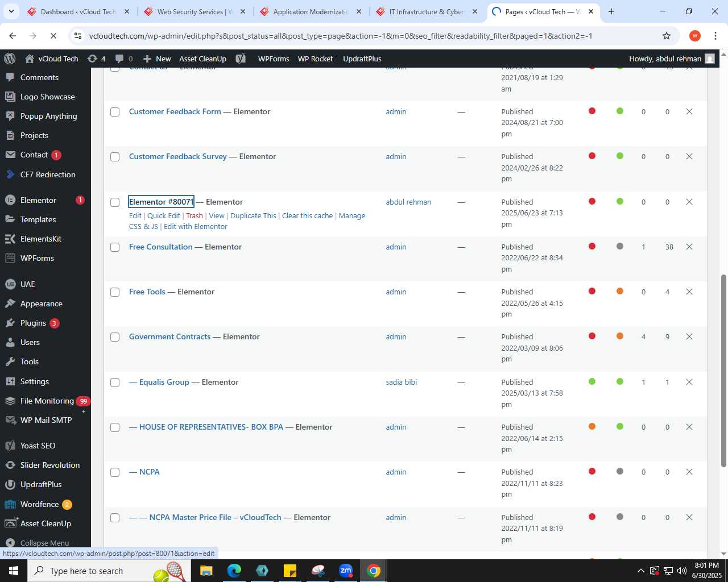Click the Popup Anything sidebar icon

click(x=10, y=116)
